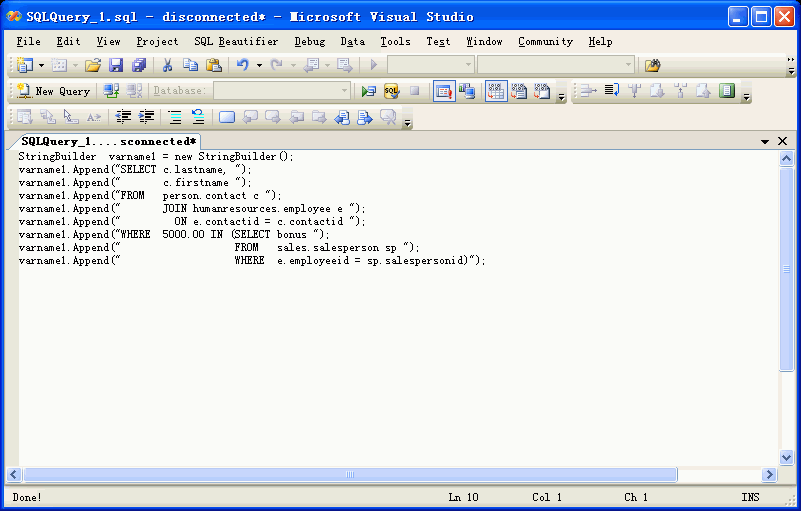This screenshot has height=511, width=801.
Task: Click the INS indicator in status bar
Action: click(x=750, y=497)
